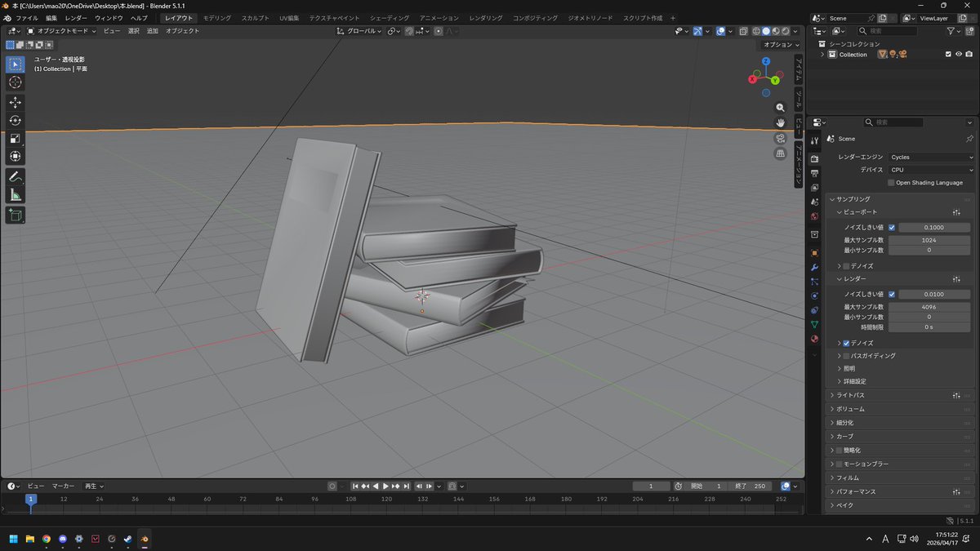Activate the Move tool
This screenshot has height=551, width=980.
(x=16, y=102)
